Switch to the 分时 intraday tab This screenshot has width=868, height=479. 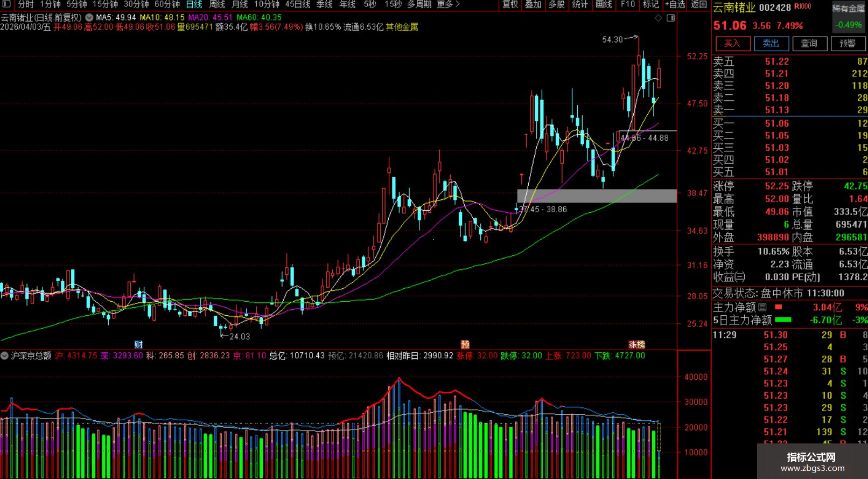25,4
